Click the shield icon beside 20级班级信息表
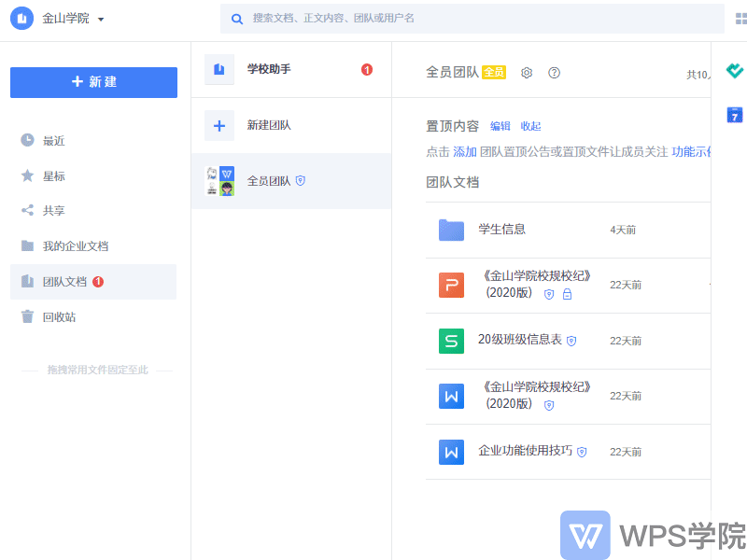 [x=571, y=341]
